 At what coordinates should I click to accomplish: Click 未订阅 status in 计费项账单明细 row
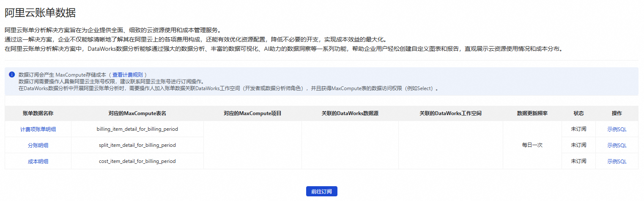coord(578,129)
